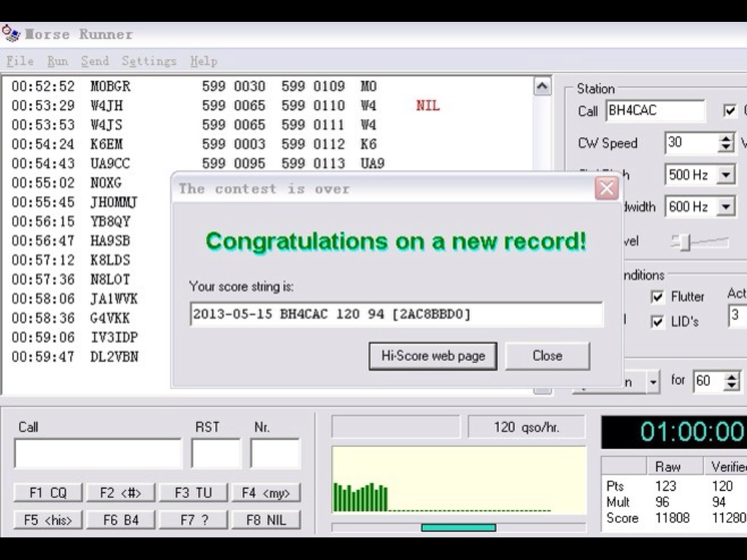Click the QSO rate bar graph
This screenshot has width=747, height=560.
[x=459, y=480]
